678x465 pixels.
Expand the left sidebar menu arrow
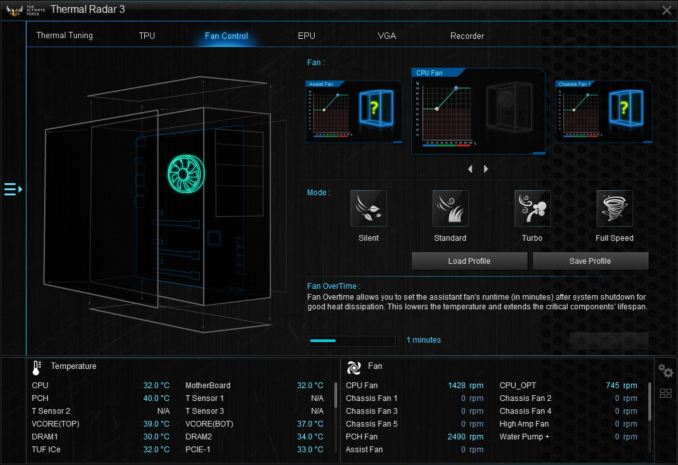(13, 189)
